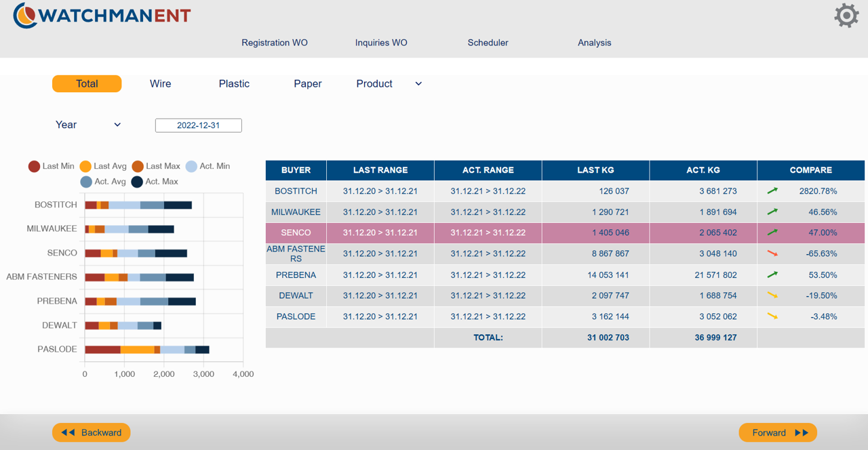Toggle the Act. Min legend series
868x450 pixels.
(208, 166)
